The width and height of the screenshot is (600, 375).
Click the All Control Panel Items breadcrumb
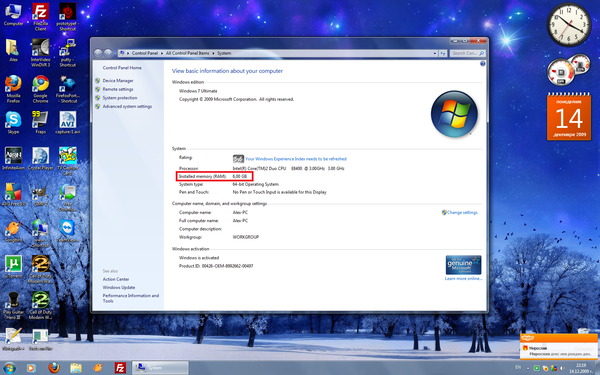(188, 53)
